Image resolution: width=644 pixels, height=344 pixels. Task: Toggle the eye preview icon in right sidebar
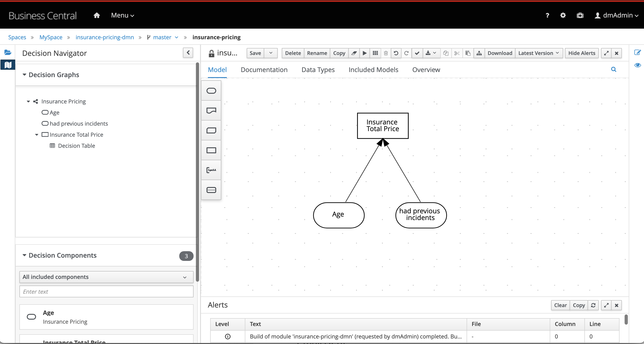(638, 65)
